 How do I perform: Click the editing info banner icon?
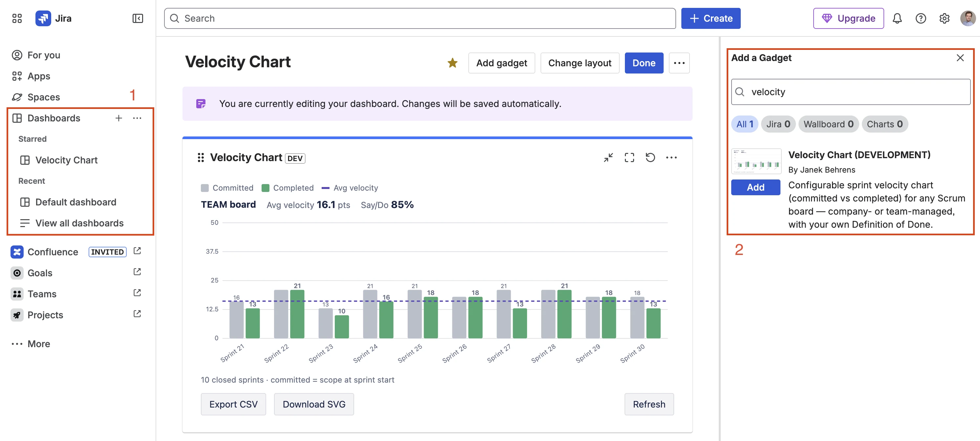(x=201, y=103)
